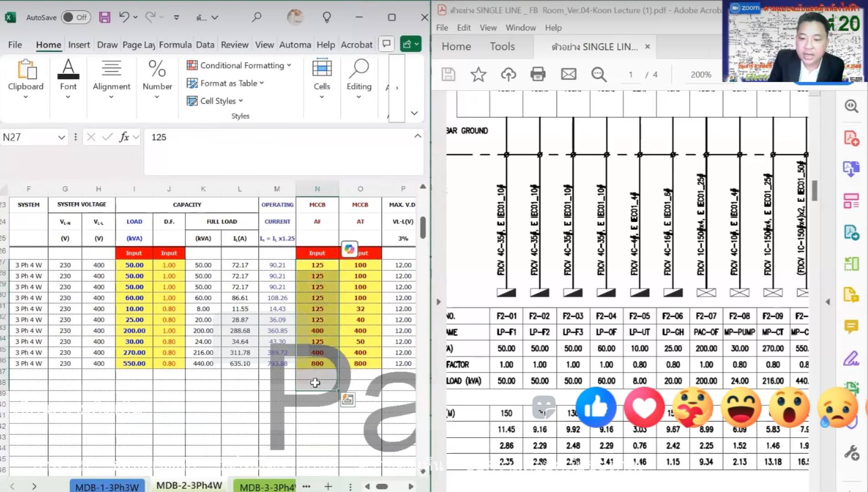
Task: Click the Create PDF icon in Acrobat sidebar
Action: [851, 138]
